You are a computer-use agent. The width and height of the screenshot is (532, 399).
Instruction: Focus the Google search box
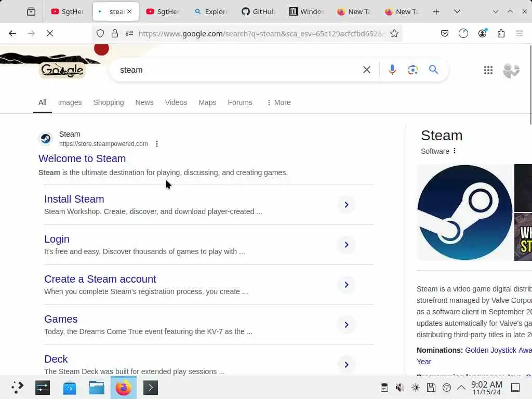(x=237, y=70)
